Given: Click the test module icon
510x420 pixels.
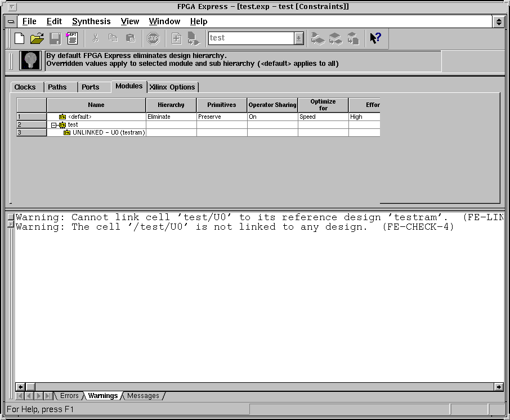Looking at the screenshot, I should [62, 125].
